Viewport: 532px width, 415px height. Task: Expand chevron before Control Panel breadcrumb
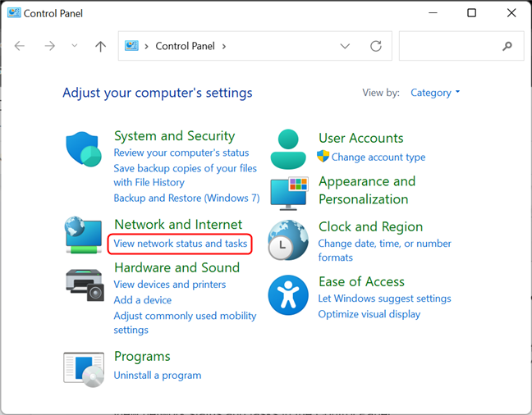[147, 47]
